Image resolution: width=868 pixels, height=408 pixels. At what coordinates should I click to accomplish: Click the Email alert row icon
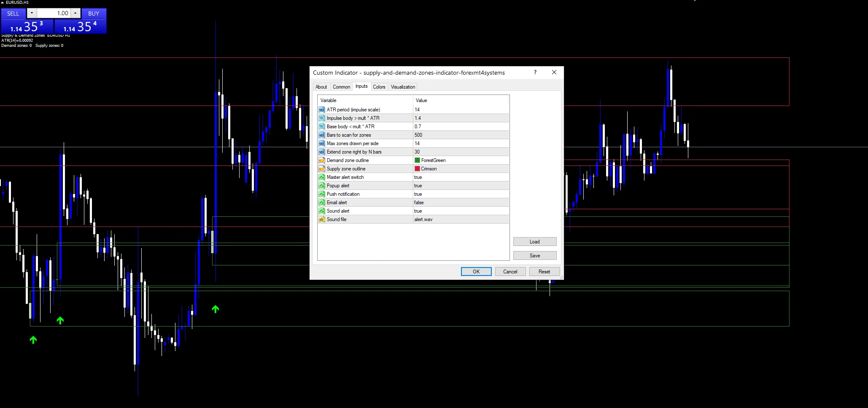point(321,203)
